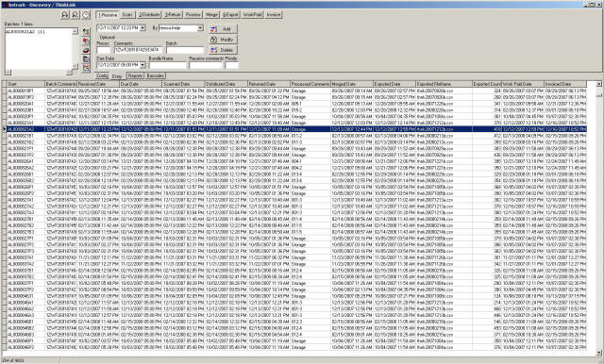Click the red scanner icon beside the batches list

click(x=86, y=50)
